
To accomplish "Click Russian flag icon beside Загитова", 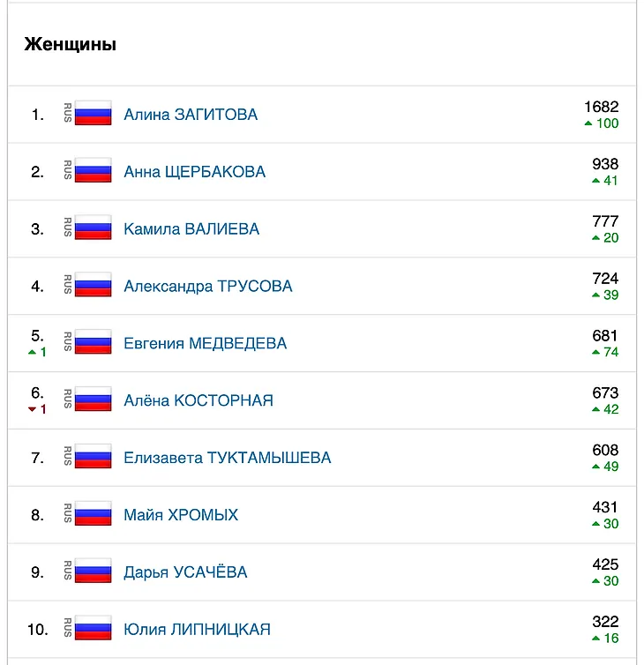I will (94, 113).
